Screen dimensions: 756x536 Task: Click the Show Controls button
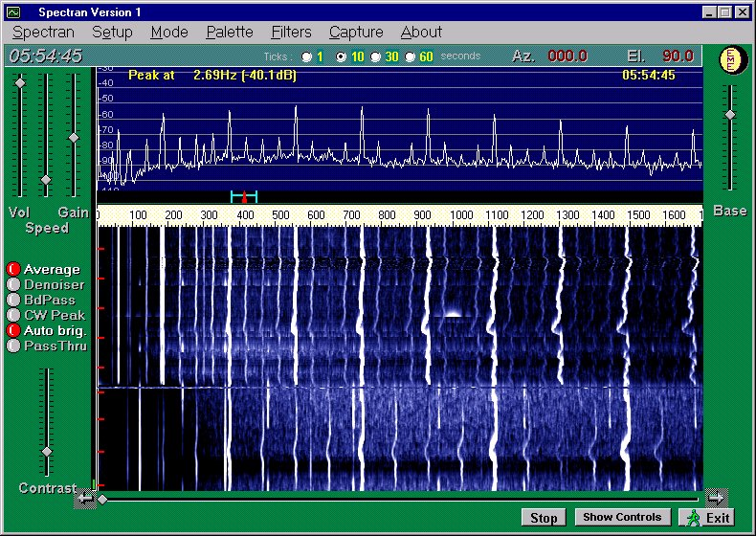tap(622, 517)
